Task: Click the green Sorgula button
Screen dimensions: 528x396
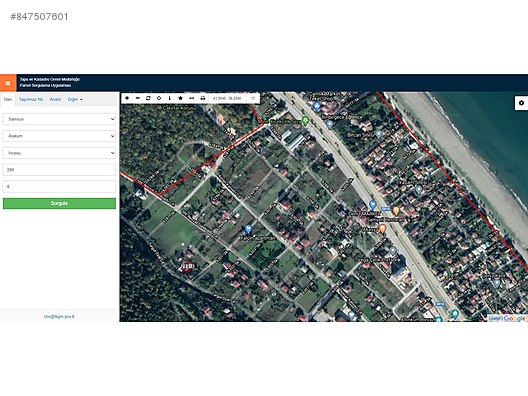Action: [x=59, y=203]
